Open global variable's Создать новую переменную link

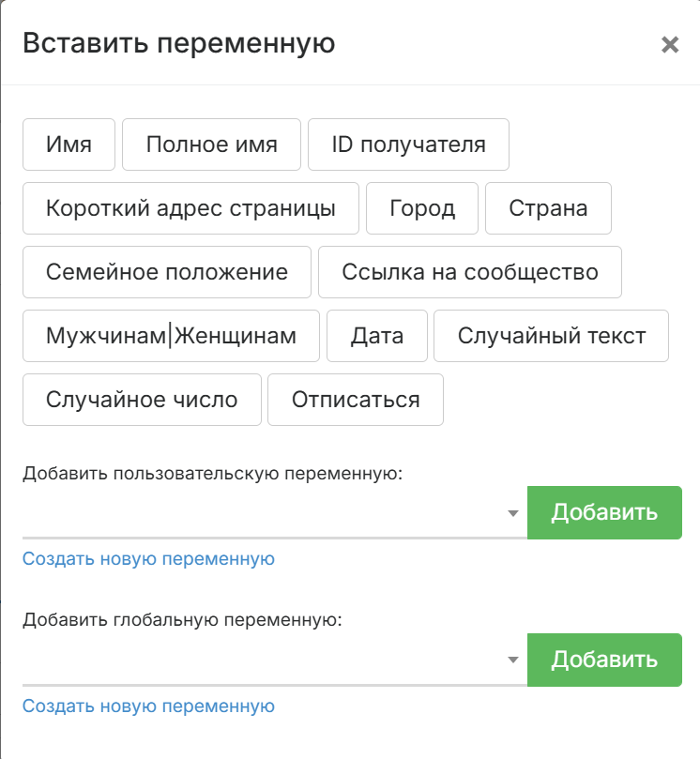point(148,706)
